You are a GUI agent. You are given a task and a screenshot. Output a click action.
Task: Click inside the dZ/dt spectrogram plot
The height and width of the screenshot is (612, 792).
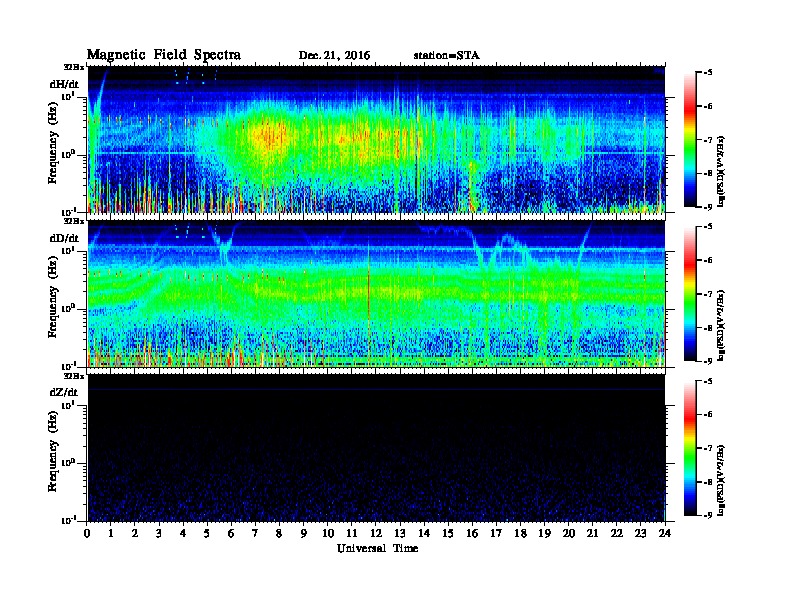tap(376, 448)
